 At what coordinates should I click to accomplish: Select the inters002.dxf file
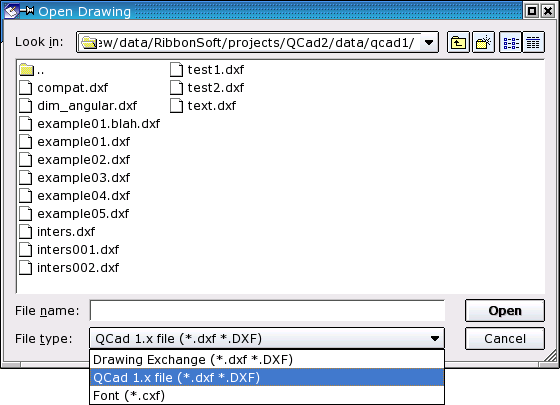[69, 268]
